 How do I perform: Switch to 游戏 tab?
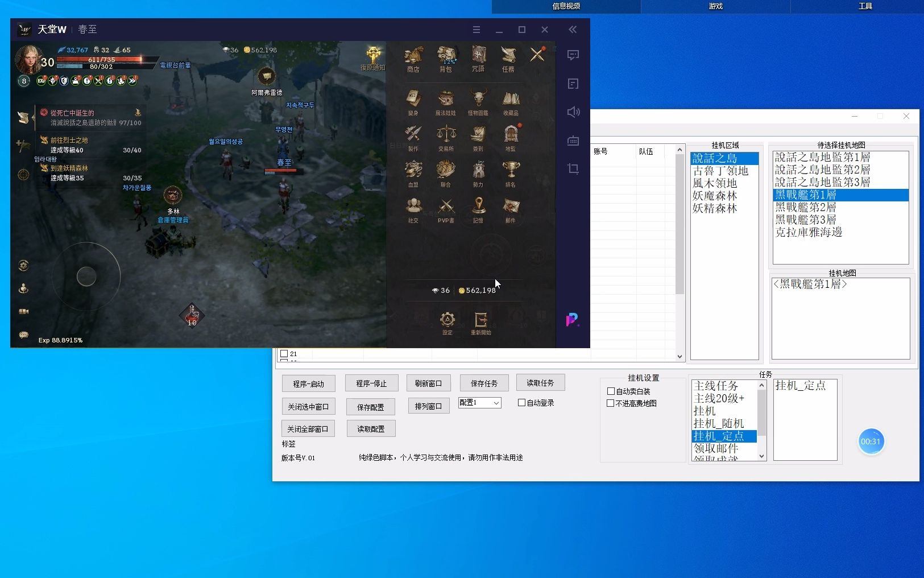[715, 6]
